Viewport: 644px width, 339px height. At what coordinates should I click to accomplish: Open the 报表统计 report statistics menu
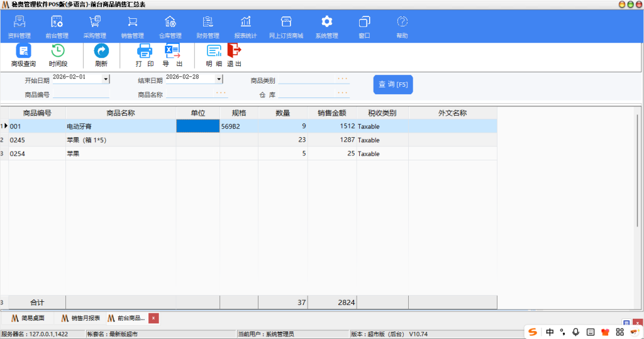coord(245,26)
